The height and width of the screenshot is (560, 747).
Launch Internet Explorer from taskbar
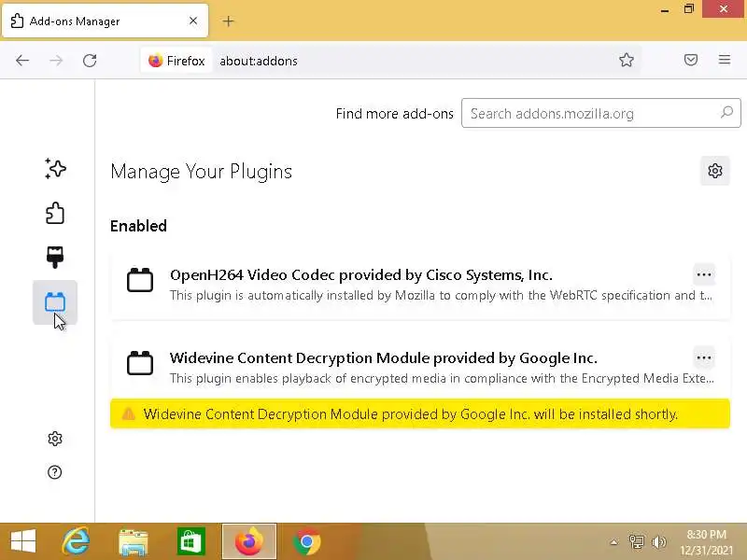(76, 541)
